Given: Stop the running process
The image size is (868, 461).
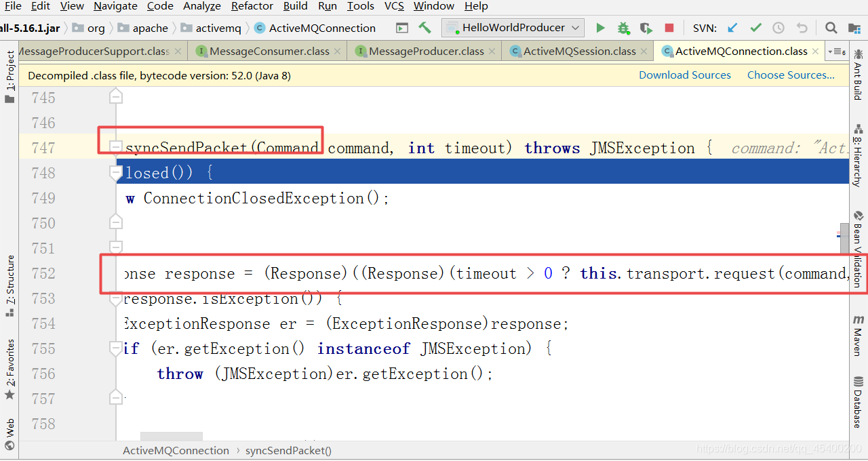Looking at the screenshot, I should pos(669,28).
